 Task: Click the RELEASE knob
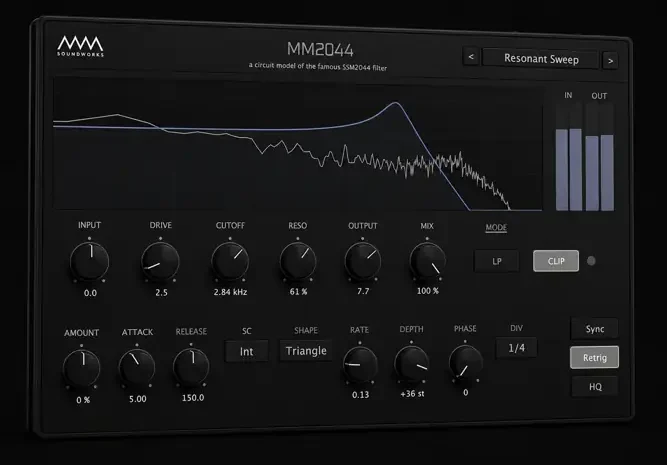pyautogui.click(x=191, y=366)
